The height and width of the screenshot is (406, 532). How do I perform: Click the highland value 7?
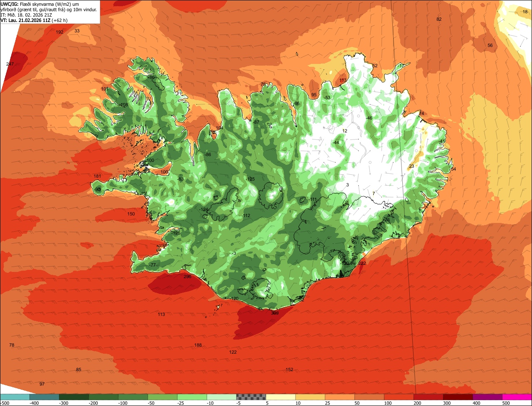pyautogui.click(x=374, y=193)
